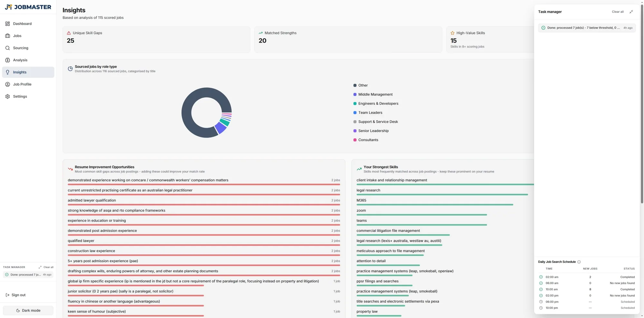Viewport: 644px width, 318px height.
Task: Click the 'zoom' strongest skill row
Action: 445,212
